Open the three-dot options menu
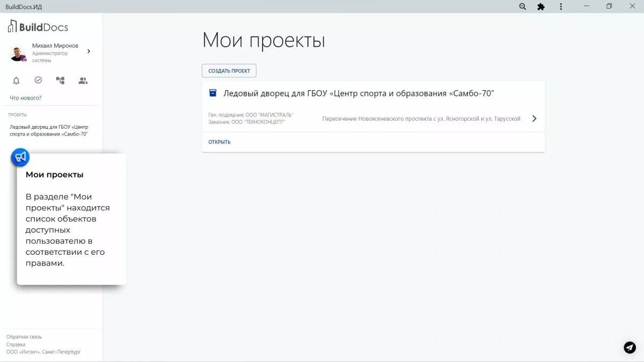 click(560, 6)
